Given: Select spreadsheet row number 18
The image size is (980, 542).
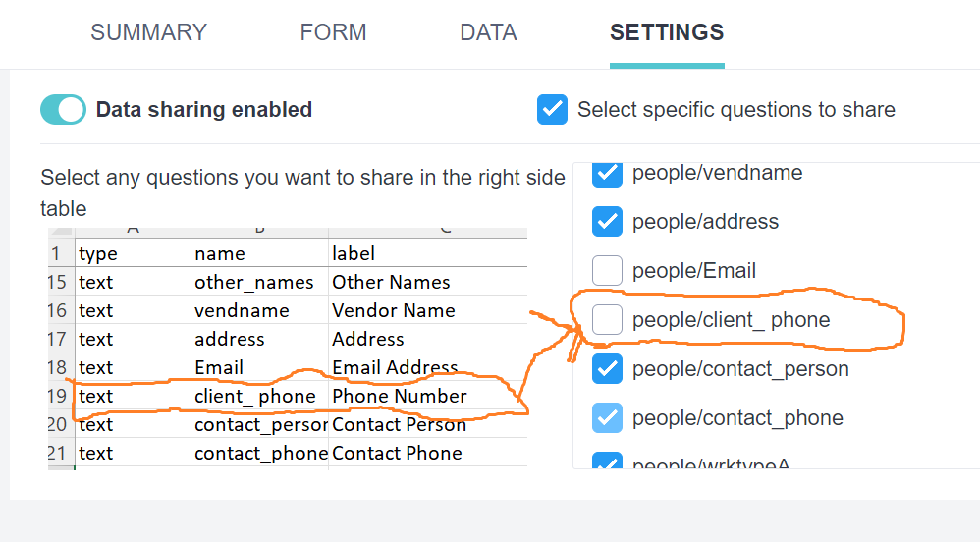Looking at the screenshot, I should [58, 368].
